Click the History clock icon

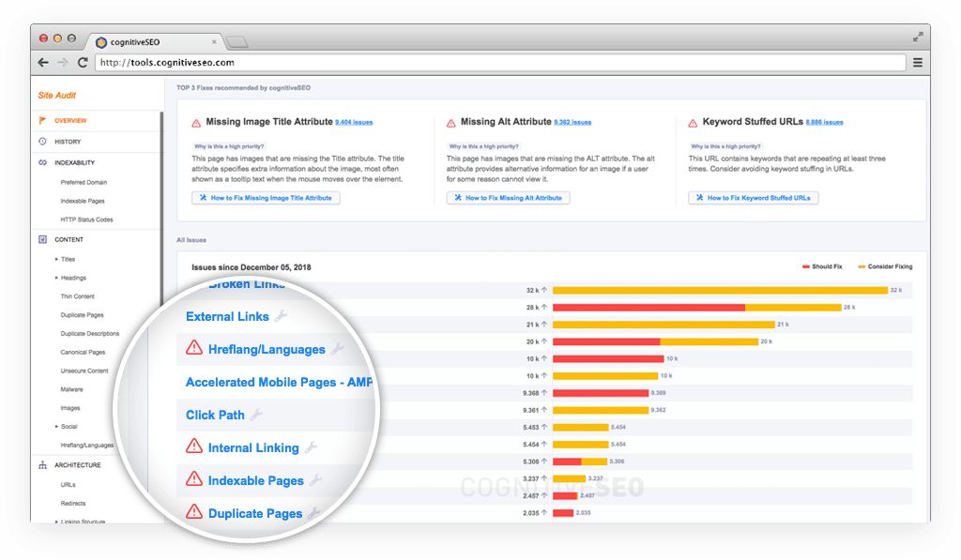click(42, 142)
